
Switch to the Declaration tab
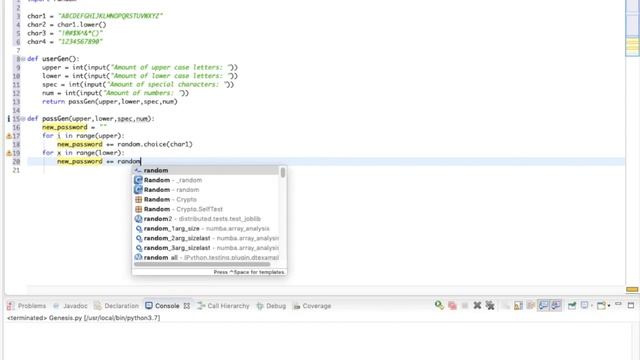[116, 306]
